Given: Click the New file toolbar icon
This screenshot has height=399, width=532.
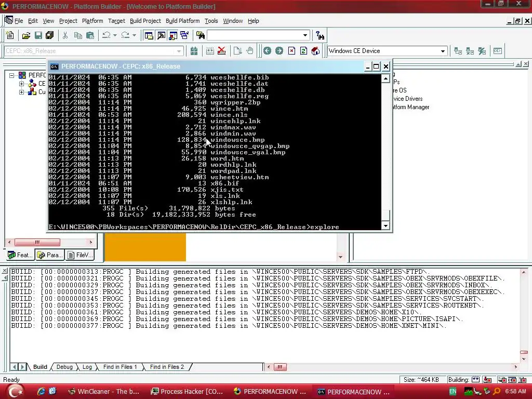Looking at the screenshot, I should pos(10,35).
